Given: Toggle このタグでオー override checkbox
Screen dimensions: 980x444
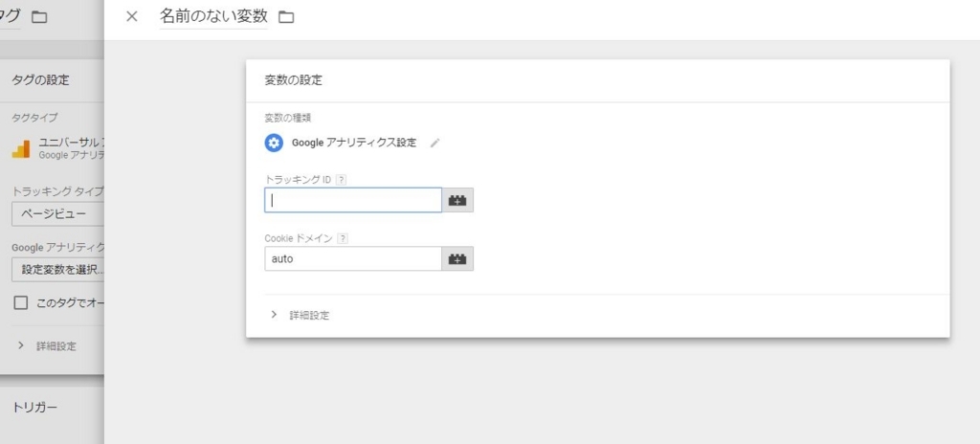Looking at the screenshot, I should [x=21, y=303].
